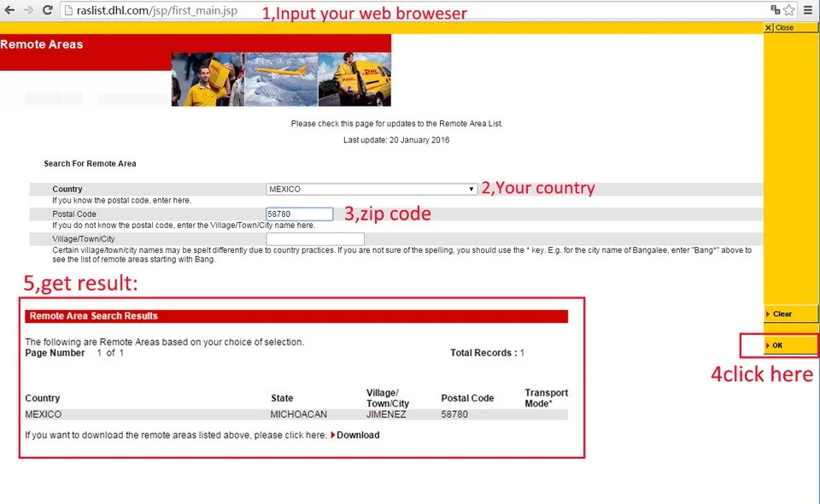Image resolution: width=820 pixels, height=504 pixels.
Task: Click the Search For Remote Area heading
Action: tap(90, 164)
